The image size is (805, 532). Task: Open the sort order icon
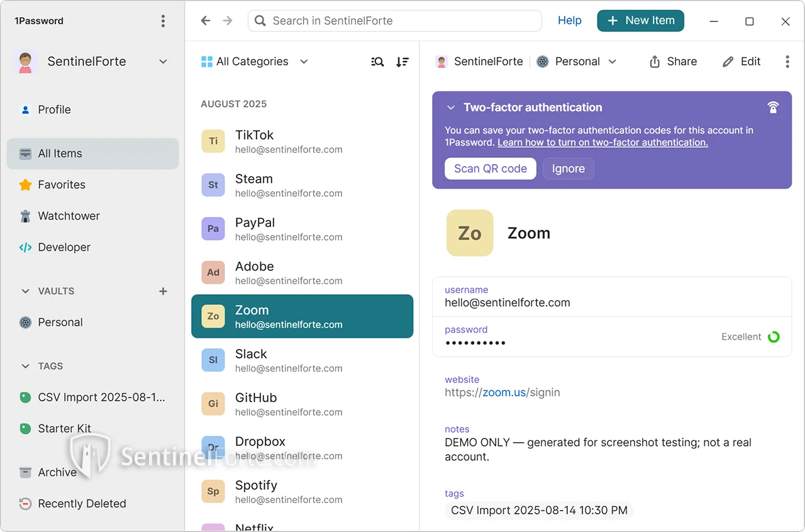coord(402,62)
